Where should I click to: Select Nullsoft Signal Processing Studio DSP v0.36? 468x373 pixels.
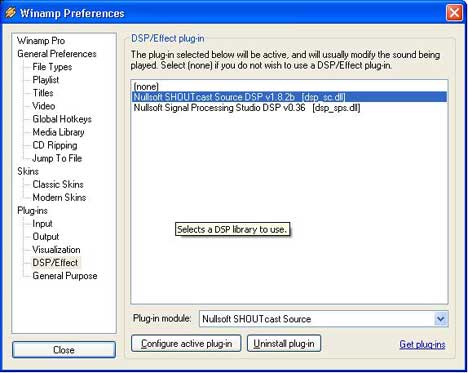[289, 108]
